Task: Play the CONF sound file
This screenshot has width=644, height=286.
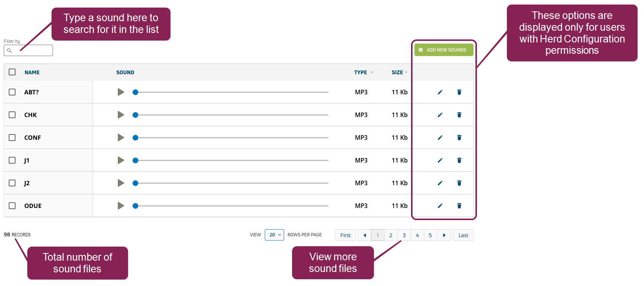Action: tap(121, 138)
